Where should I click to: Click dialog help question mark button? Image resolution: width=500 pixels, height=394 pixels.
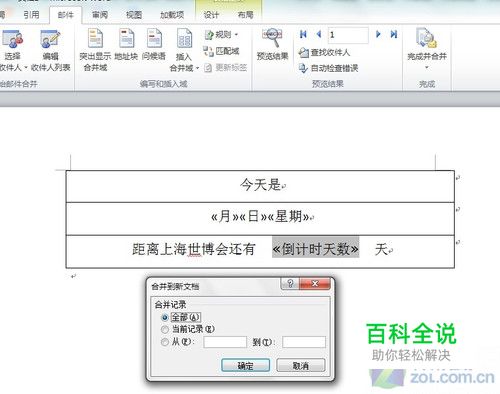pos(290,284)
